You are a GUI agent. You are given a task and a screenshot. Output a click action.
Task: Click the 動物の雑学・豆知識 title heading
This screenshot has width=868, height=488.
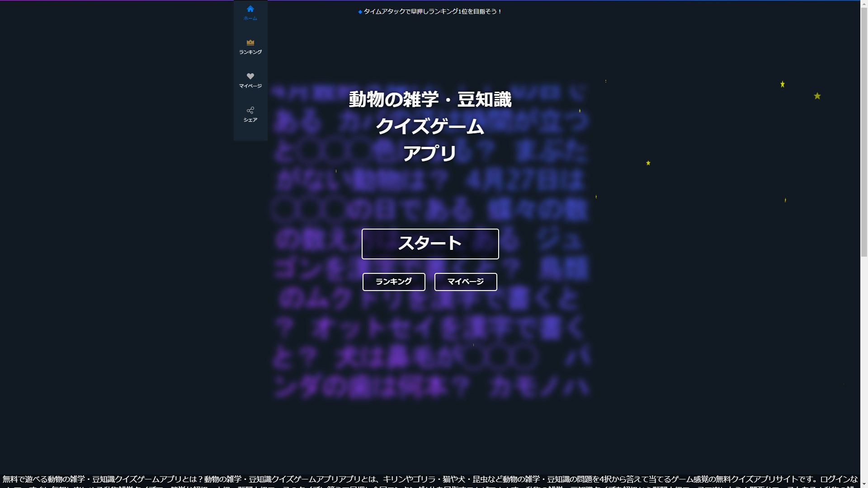pos(429,99)
